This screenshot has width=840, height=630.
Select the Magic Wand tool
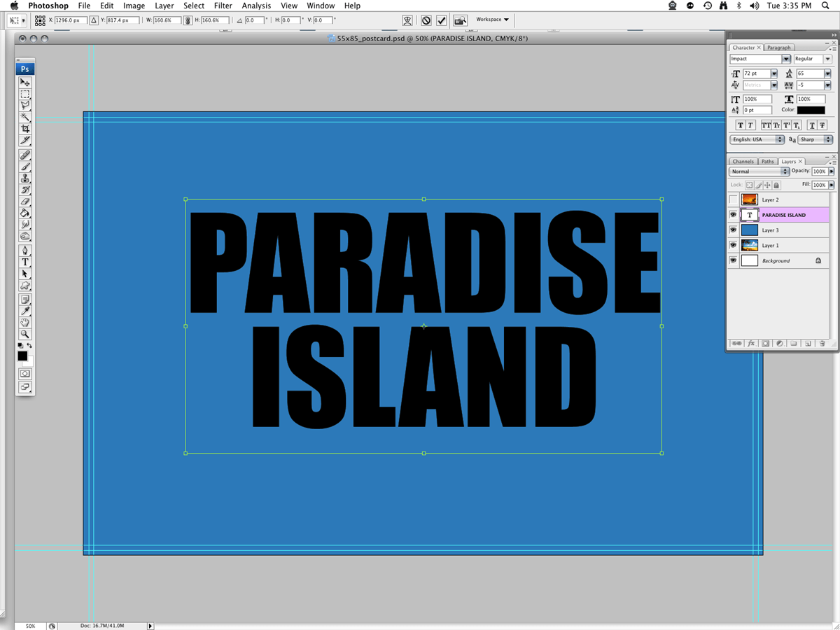pos(25,117)
